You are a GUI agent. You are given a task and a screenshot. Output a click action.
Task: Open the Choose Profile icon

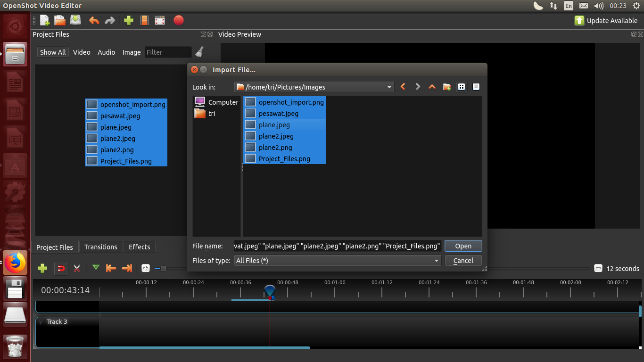tap(144, 20)
